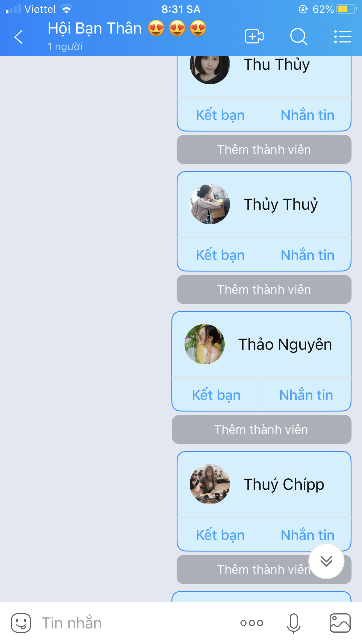Jump to latest messages arrow button
362x644 pixels.
(x=326, y=561)
